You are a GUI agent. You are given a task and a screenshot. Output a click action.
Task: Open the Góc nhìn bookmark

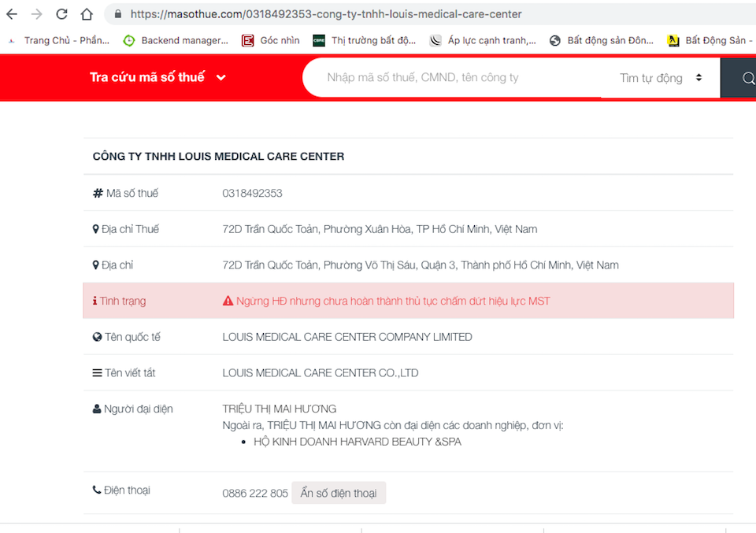(x=271, y=40)
